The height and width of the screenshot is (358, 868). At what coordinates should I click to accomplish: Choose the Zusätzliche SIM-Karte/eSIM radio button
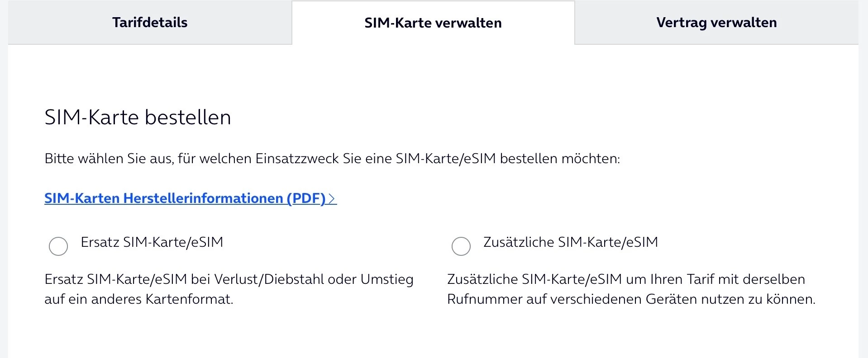(x=461, y=246)
